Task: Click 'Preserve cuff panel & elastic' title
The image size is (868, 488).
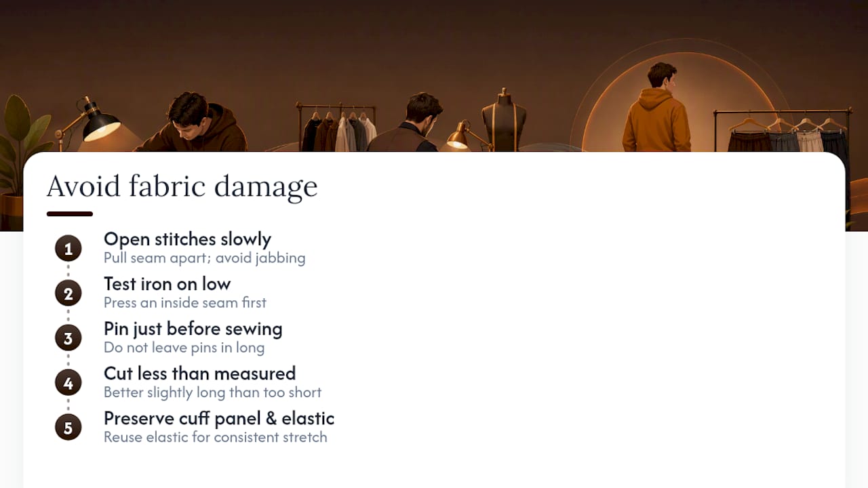Action: 219,418
